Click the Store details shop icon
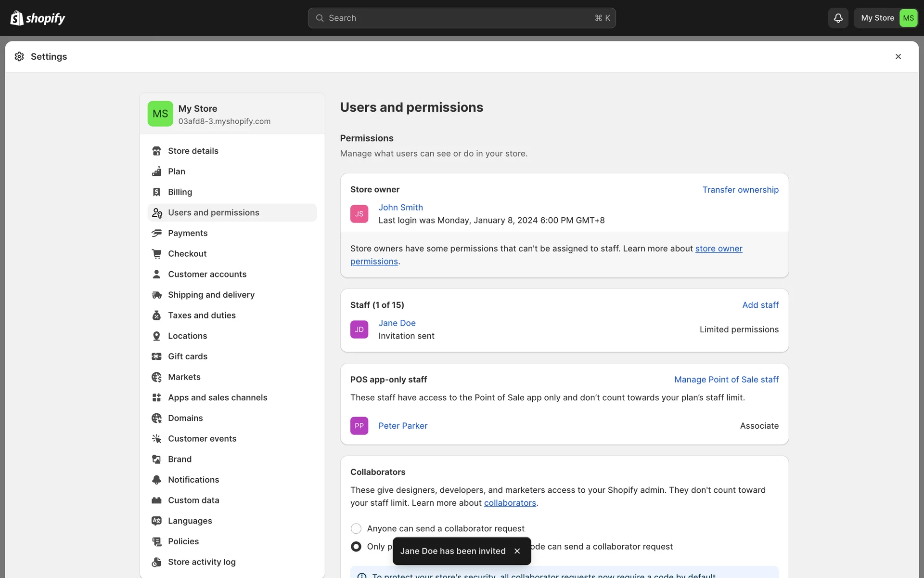Screen dimensions: 924x578 pos(156,151)
